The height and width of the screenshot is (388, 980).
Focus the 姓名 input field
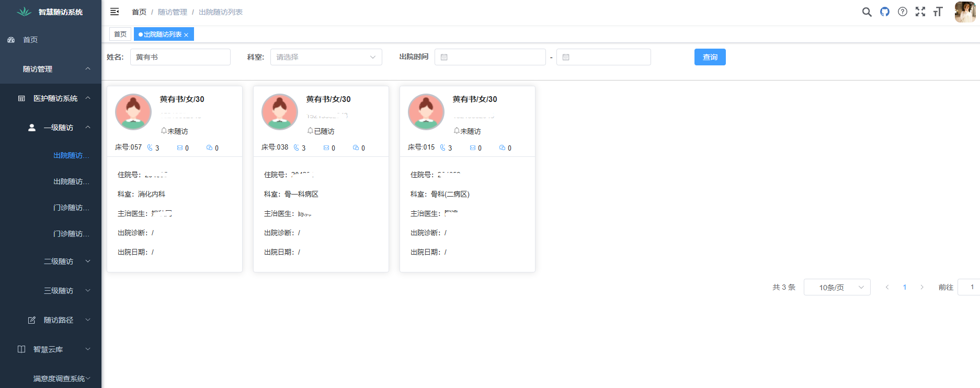point(180,57)
